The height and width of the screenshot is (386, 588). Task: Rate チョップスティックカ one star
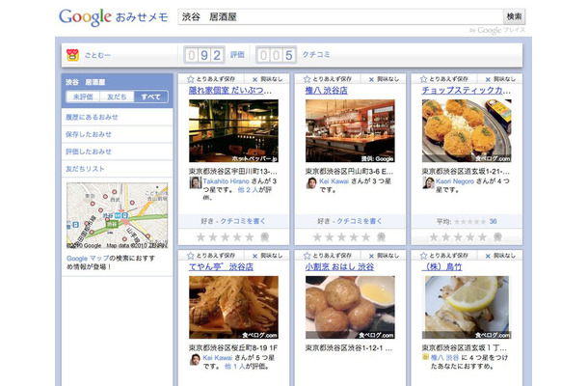[x=434, y=237]
